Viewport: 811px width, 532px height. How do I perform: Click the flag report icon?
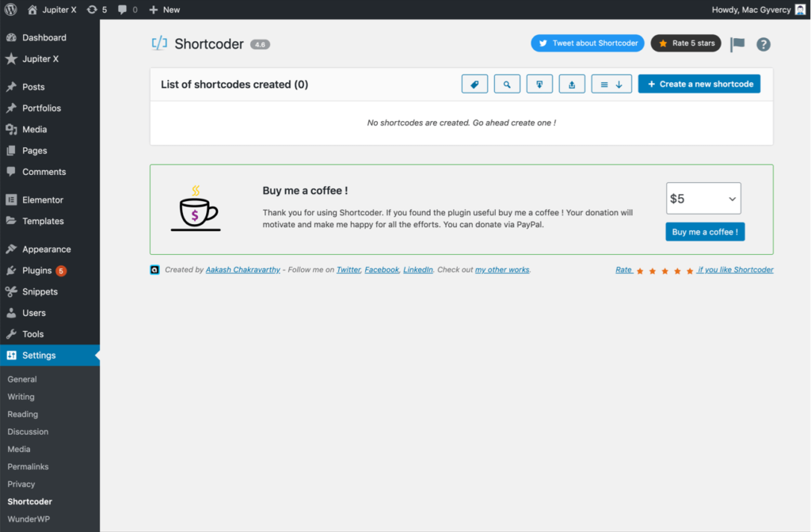pos(737,44)
